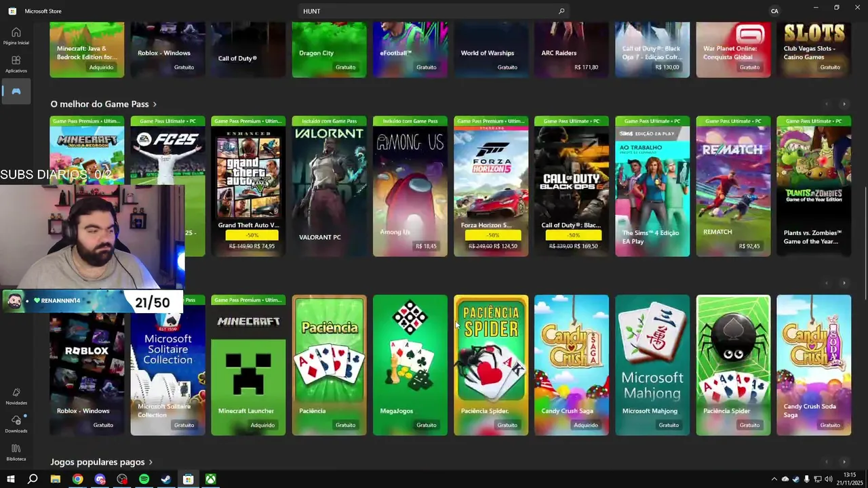868x488 pixels.
Task: Open the Xbox app from the taskbar
Action: [211, 479]
